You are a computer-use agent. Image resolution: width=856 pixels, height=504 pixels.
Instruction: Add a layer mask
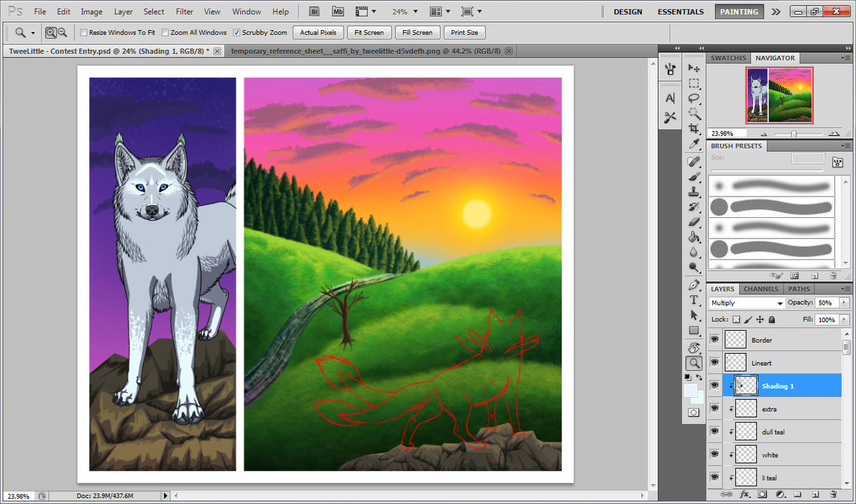click(x=762, y=494)
